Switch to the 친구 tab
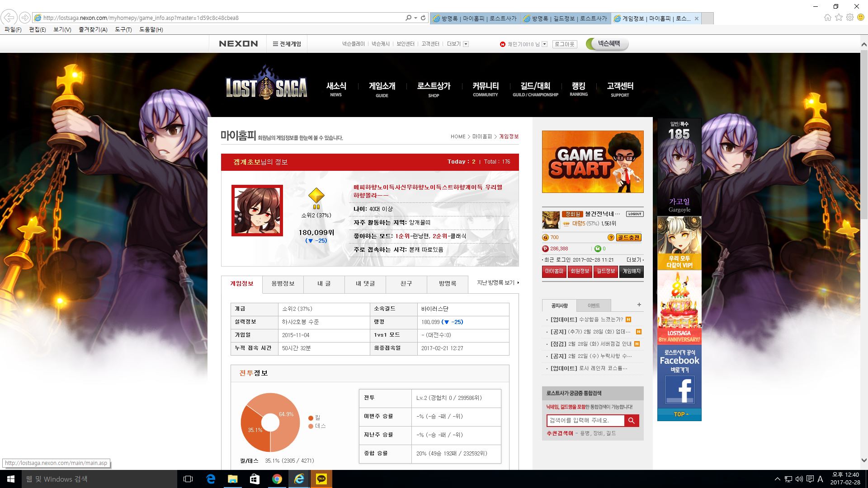The image size is (868, 488). click(x=406, y=284)
